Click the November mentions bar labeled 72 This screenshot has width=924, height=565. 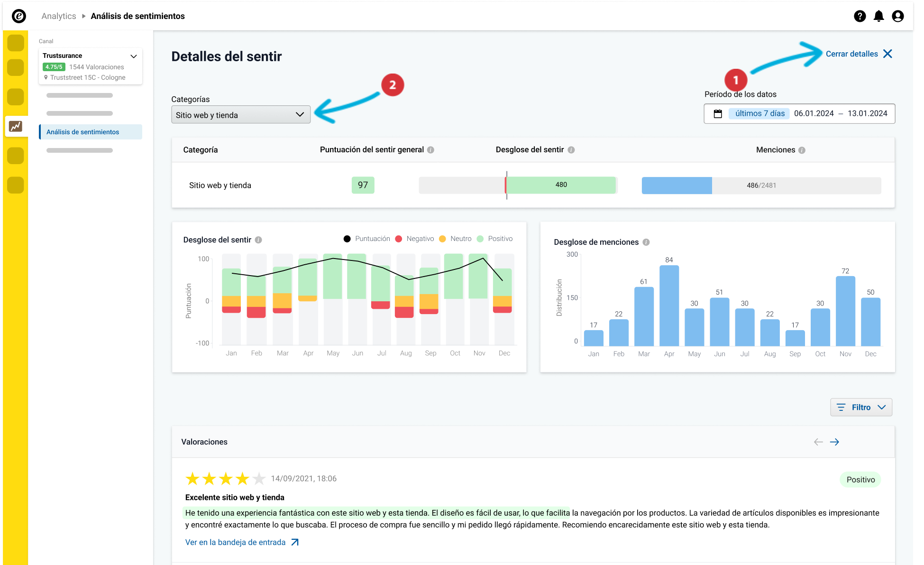tap(845, 311)
